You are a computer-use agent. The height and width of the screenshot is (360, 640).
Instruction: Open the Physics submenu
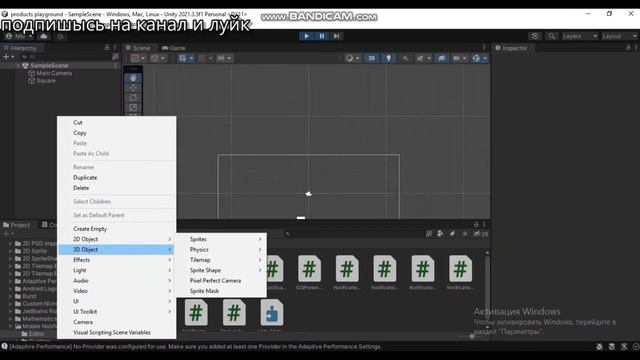click(x=221, y=249)
